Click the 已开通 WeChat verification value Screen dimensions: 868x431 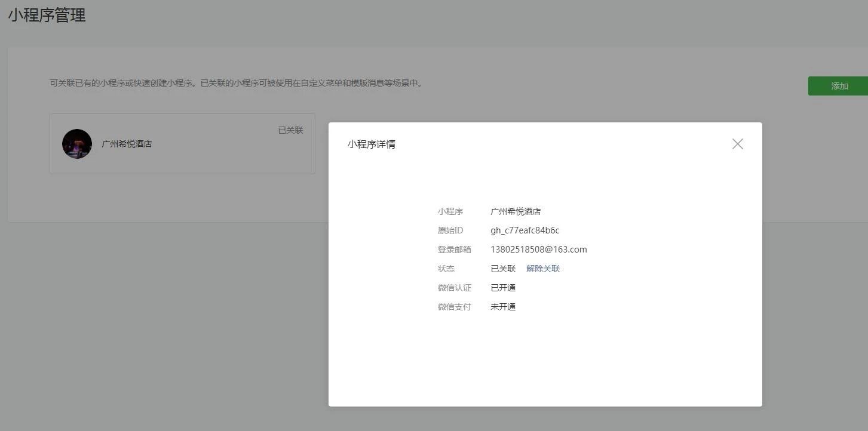click(x=503, y=288)
